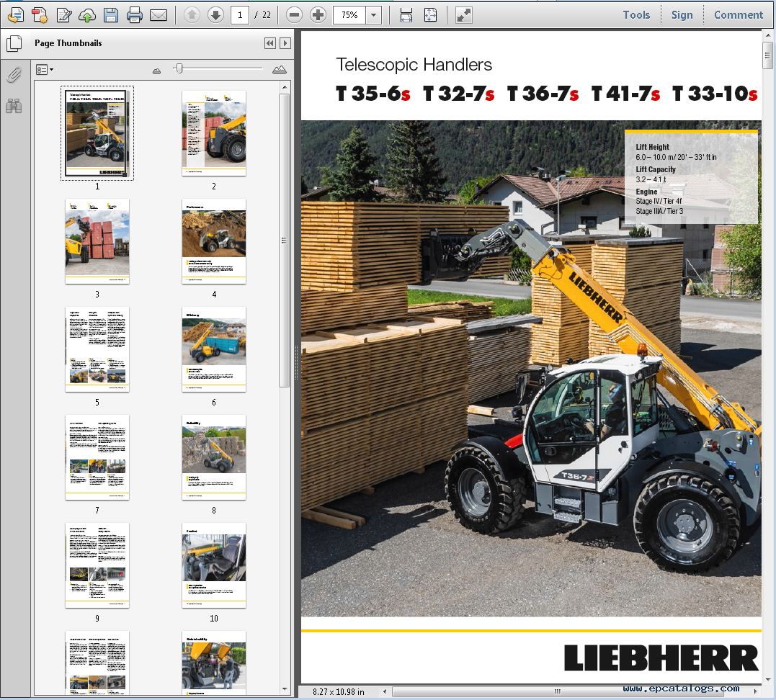The width and height of the screenshot is (776, 700).
Task: Go to next page arrow
Action: 215,15
